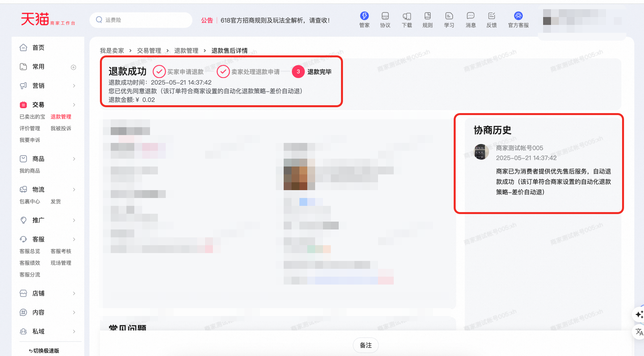Open the AI assistant sparkle icon bottom right

click(639, 315)
